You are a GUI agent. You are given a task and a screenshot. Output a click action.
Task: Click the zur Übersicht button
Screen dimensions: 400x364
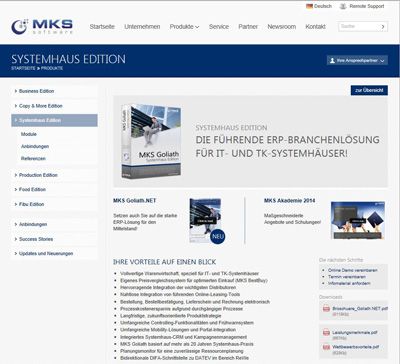pyautogui.click(x=369, y=90)
